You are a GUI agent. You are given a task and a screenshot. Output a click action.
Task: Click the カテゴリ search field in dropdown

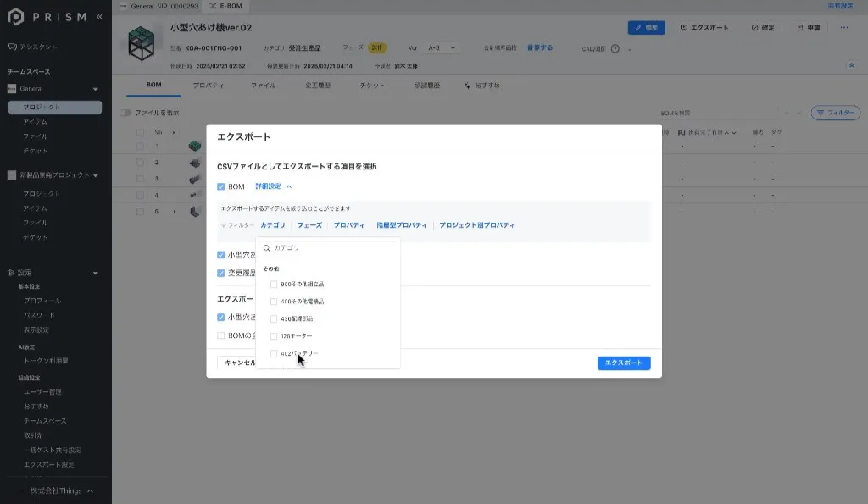point(331,248)
